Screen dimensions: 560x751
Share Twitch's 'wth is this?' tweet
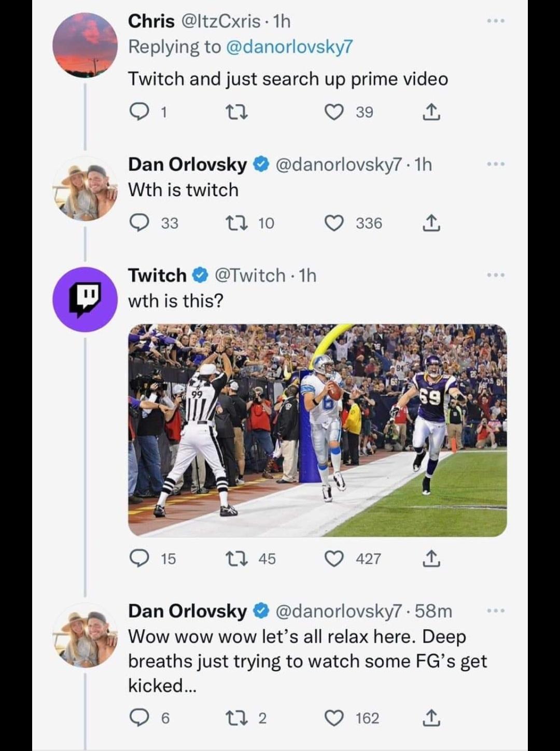click(431, 559)
